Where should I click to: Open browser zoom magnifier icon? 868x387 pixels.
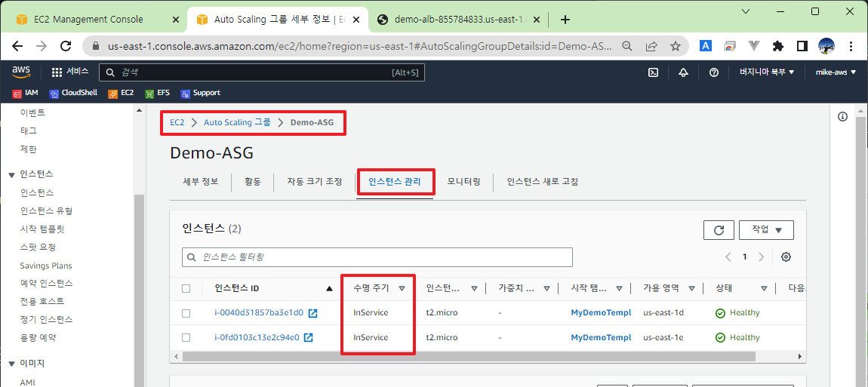pos(627,46)
